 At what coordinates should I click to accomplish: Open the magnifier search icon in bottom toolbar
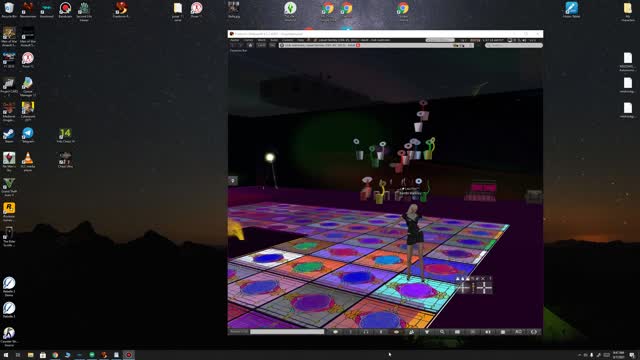(442, 332)
